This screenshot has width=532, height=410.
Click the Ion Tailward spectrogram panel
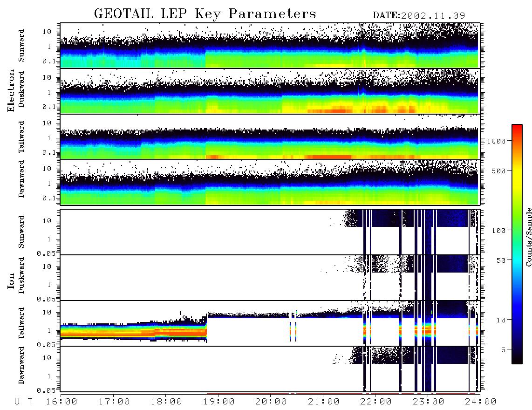pyautogui.click(x=270, y=323)
